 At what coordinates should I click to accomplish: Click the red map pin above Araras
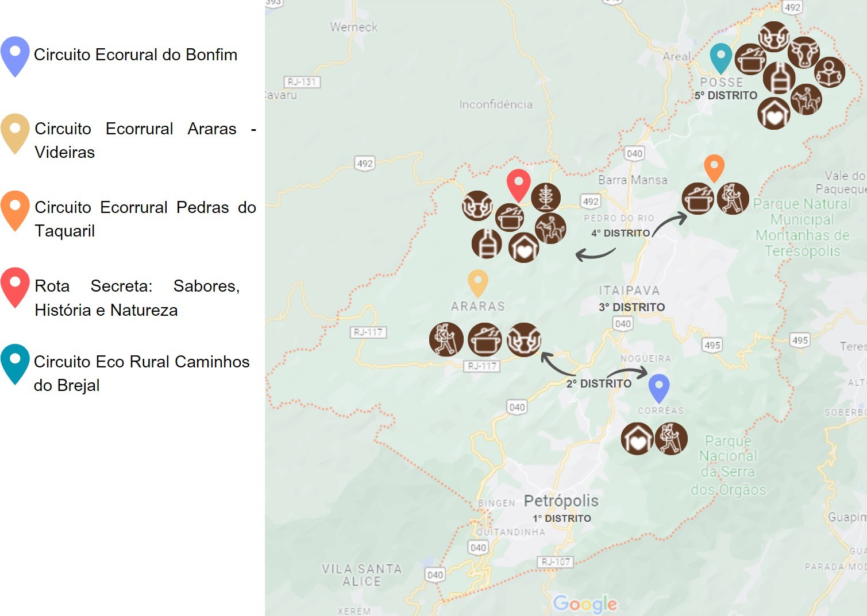518,185
